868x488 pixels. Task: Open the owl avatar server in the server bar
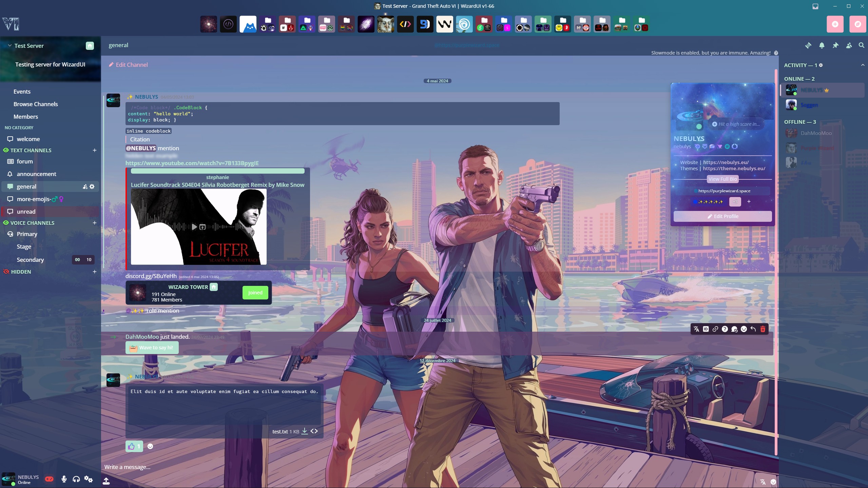point(386,24)
